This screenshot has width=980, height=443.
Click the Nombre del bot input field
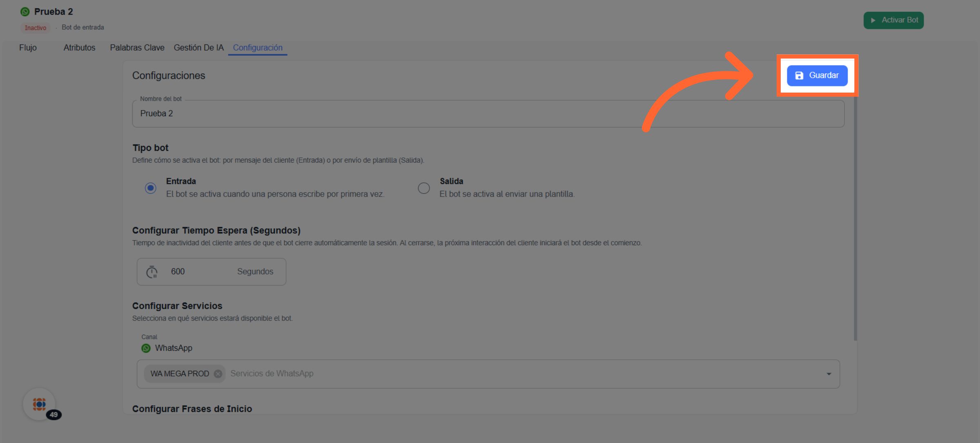pos(488,114)
